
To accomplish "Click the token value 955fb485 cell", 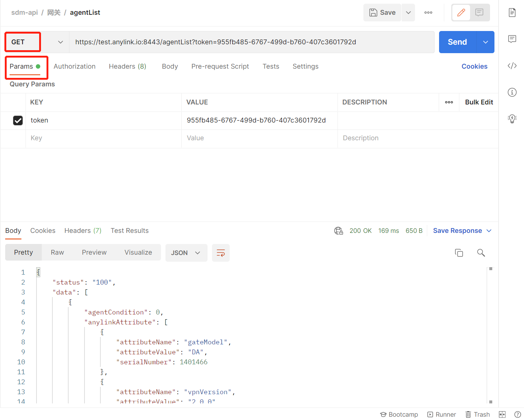I will pos(260,120).
